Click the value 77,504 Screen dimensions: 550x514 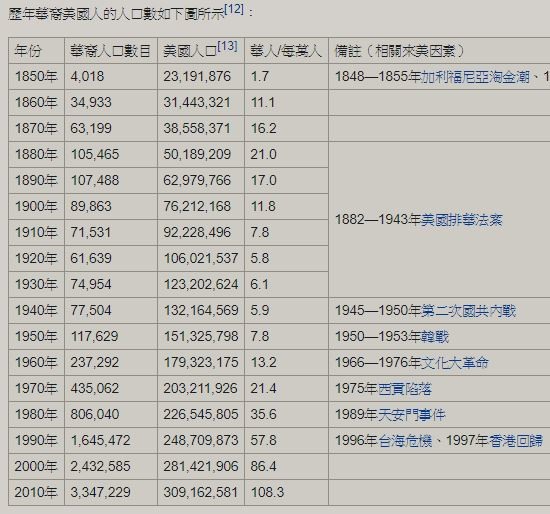click(x=91, y=310)
